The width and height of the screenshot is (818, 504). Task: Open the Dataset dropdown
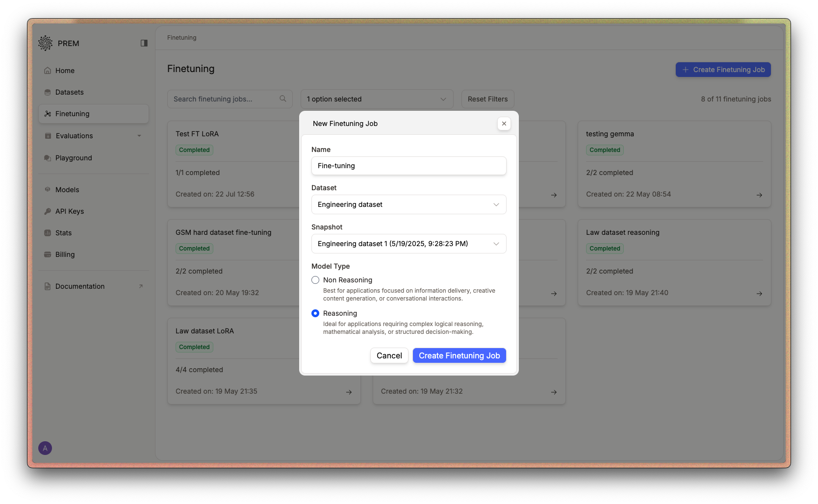coord(409,204)
